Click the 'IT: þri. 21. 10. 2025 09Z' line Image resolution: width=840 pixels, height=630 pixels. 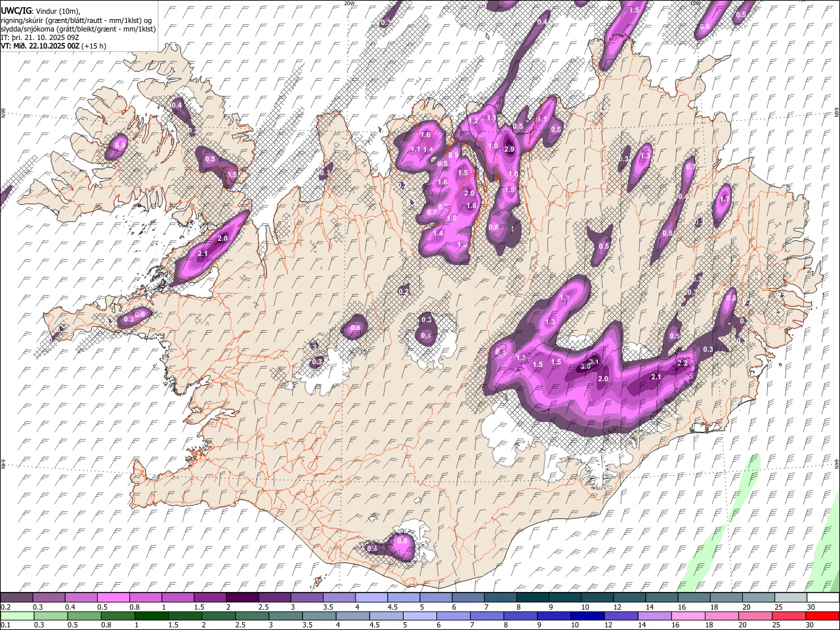pos(39,37)
